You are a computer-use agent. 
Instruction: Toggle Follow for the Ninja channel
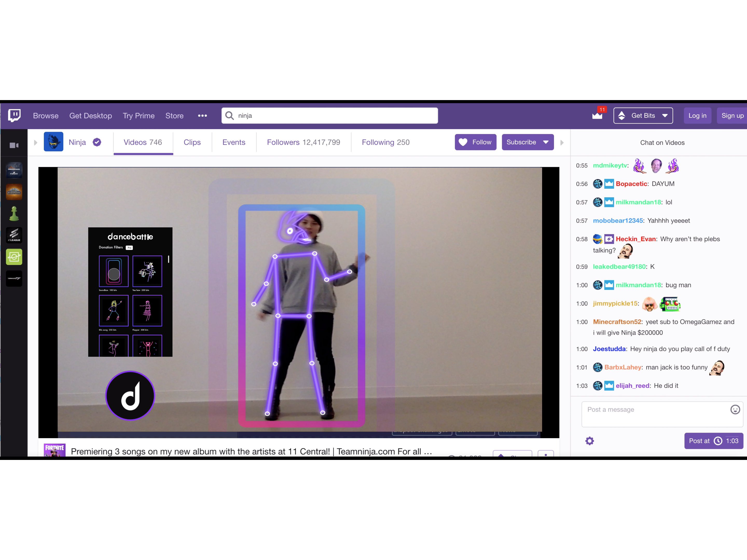[475, 142]
